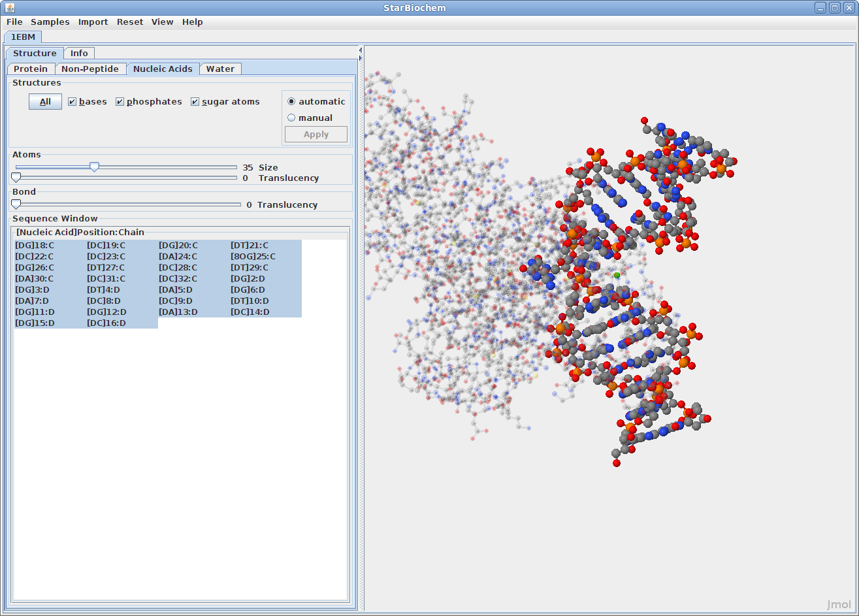Image resolution: width=859 pixels, height=616 pixels.
Task: Uncheck the bases checkbox
Action: 87,101
